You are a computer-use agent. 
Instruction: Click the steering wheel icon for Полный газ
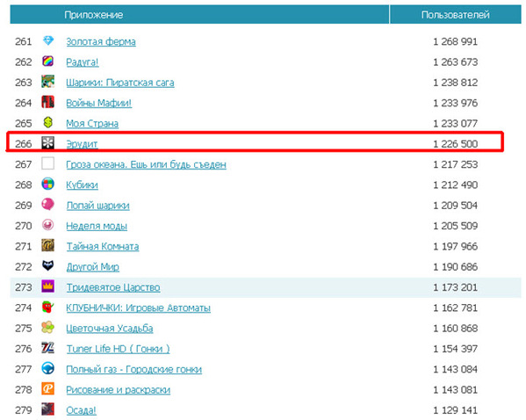tap(48, 368)
